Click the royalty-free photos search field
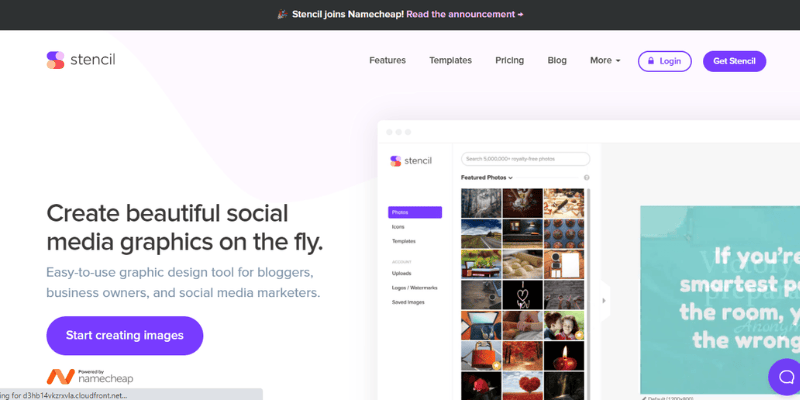Image resolution: width=800 pixels, height=400 pixels. 525,159
